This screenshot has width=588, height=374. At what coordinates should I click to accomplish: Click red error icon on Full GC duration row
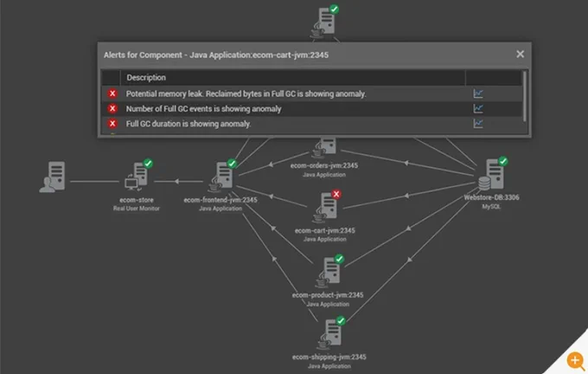point(112,124)
